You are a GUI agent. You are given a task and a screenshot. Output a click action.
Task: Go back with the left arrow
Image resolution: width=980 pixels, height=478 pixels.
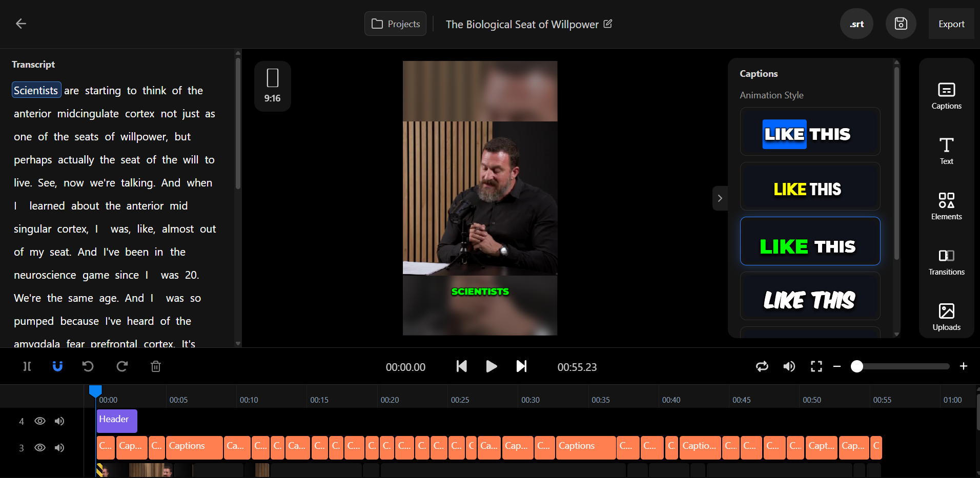21,24
